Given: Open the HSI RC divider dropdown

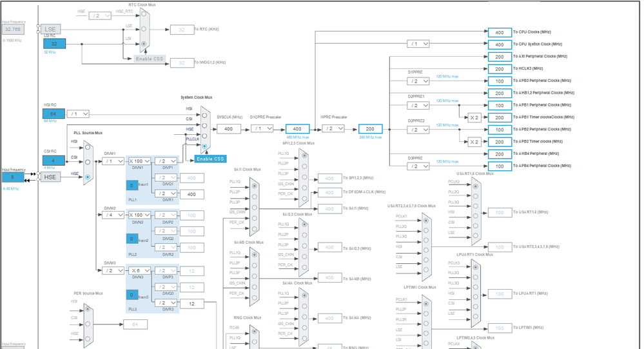Looking at the screenshot, I should 78,114.
